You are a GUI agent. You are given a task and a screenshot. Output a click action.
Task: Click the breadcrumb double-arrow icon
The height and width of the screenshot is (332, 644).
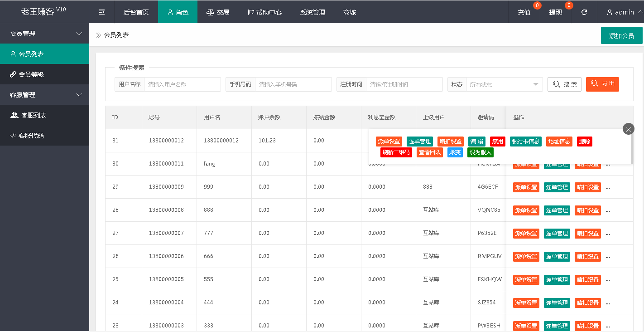[x=98, y=35]
